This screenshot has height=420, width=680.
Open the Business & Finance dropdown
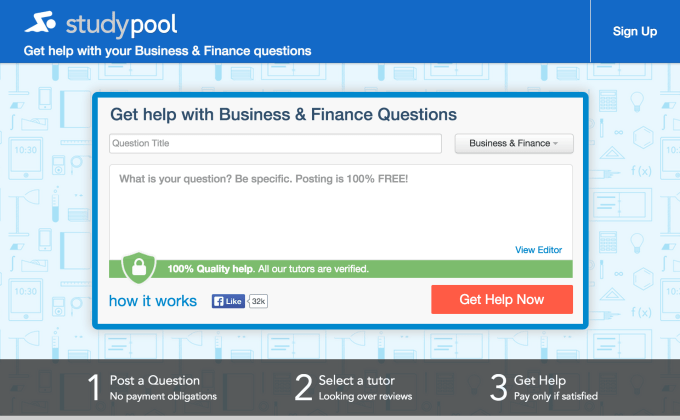click(514, 144)
